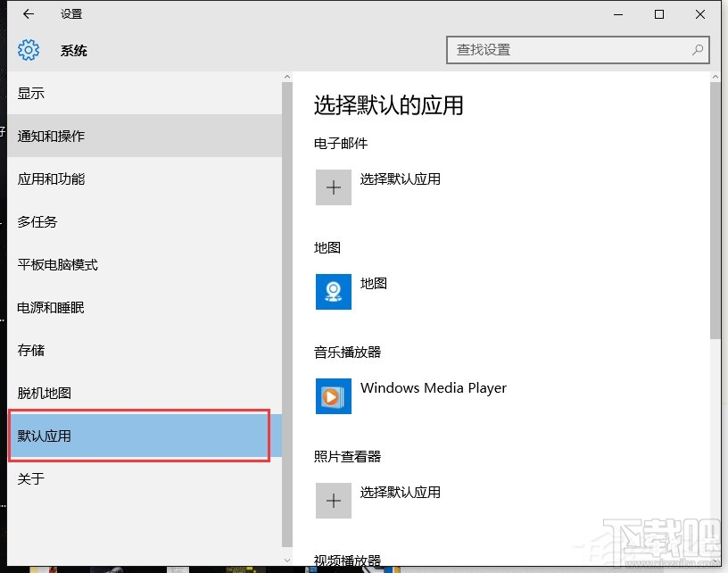Viewport: 728px width, 573px height.
Task: Click the Windows Media Player text label
Action: [x=434, y=388]
